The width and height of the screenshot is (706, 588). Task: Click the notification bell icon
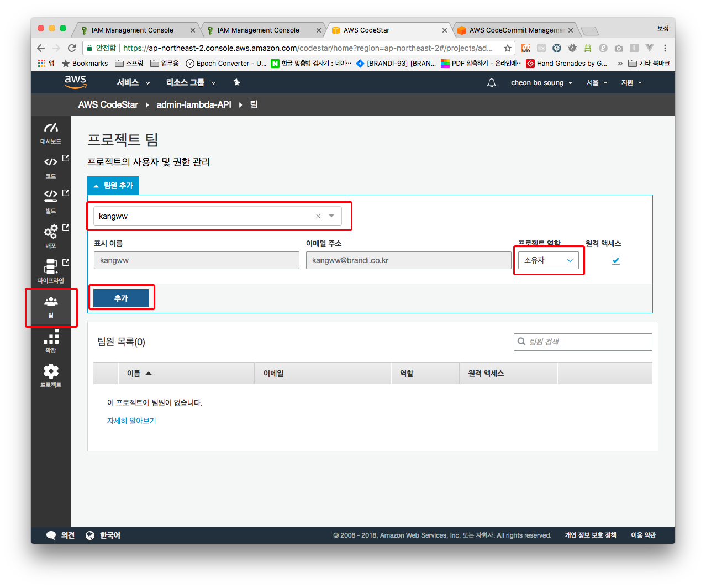(x=491, y=83)
